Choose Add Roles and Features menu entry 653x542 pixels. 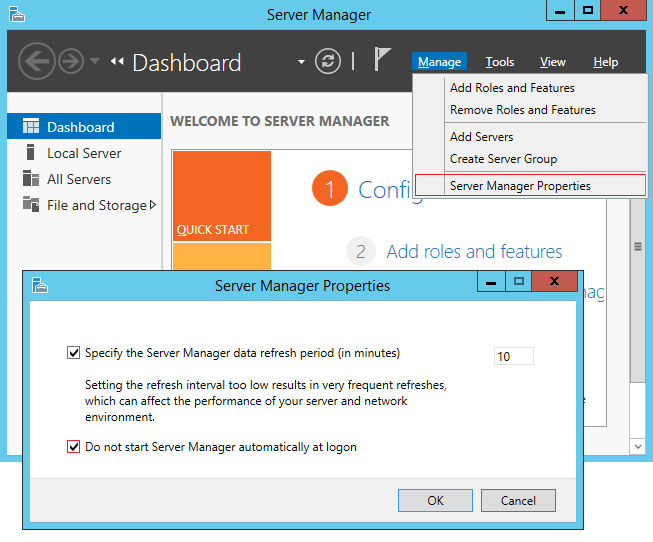512,88
